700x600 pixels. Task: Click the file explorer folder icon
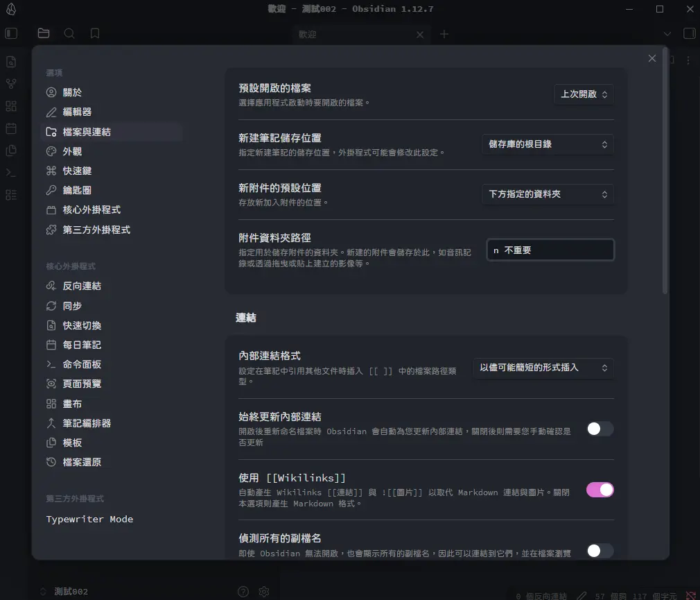click(44, 33)
